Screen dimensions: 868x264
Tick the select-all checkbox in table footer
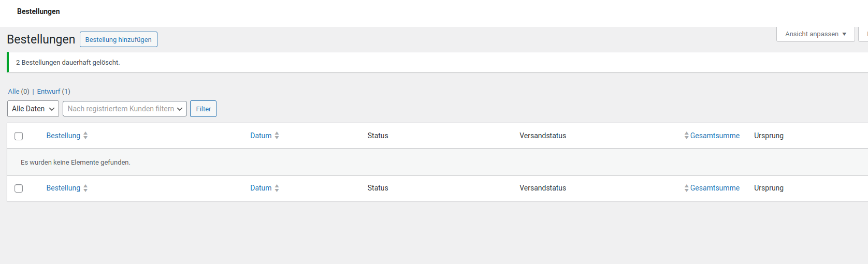[x=19, y=188]
